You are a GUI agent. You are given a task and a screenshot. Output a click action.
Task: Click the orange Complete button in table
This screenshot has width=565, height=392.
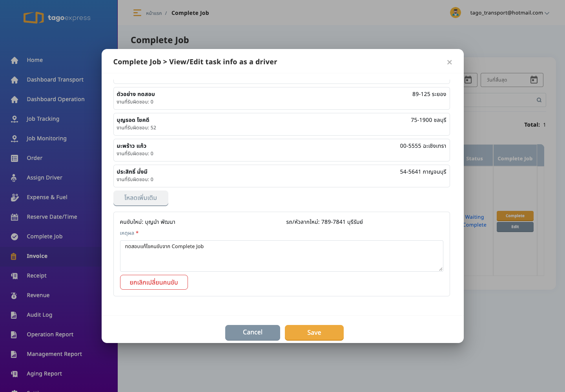point(515,216)
